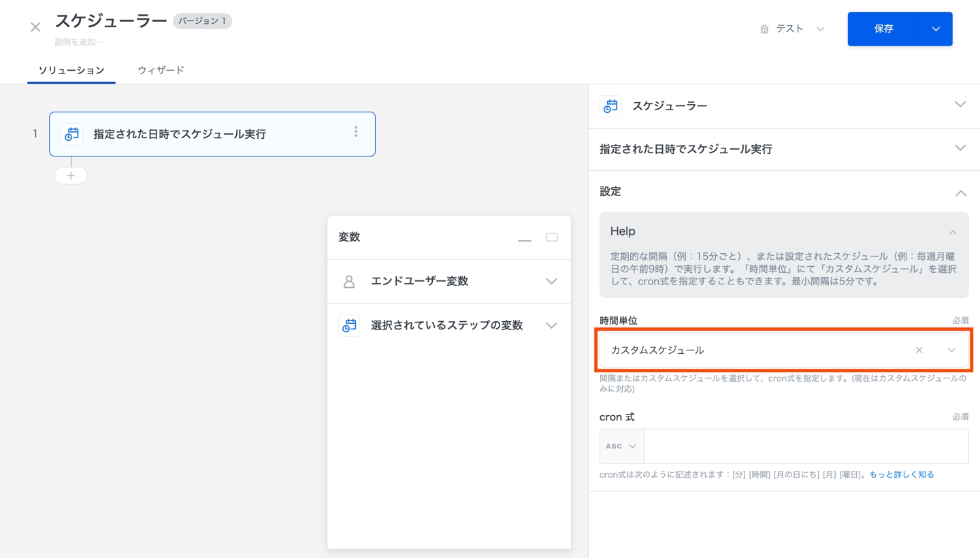Click scheduler icon in right panel header
This screenshot has height=558, width=980.
(610, 106)
